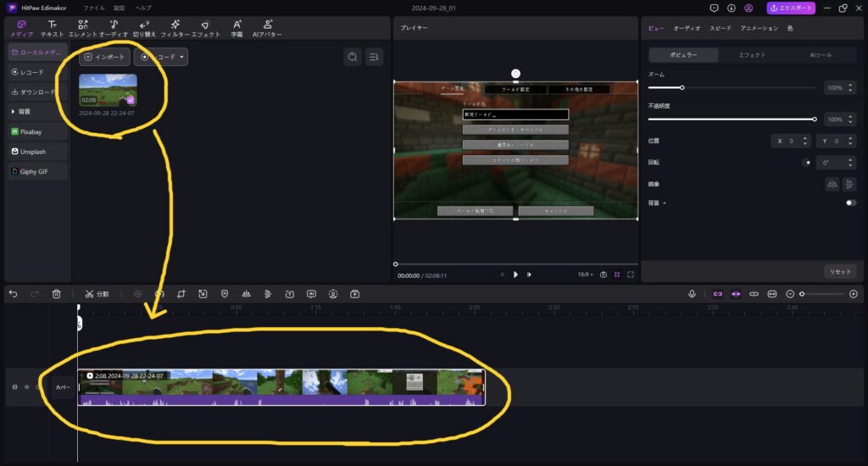Undo the last action

tap(14, 294)
